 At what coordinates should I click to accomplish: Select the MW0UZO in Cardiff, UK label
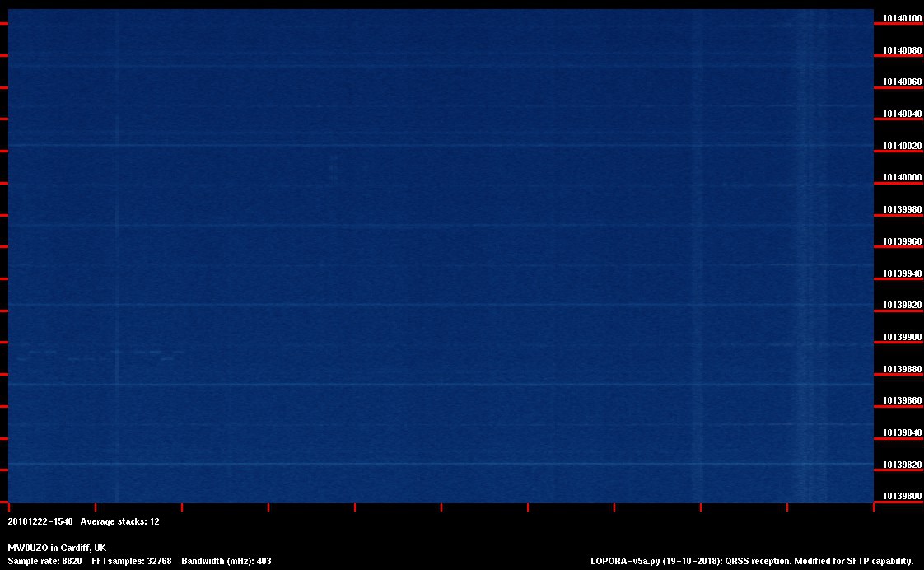[x=57, y=548]
